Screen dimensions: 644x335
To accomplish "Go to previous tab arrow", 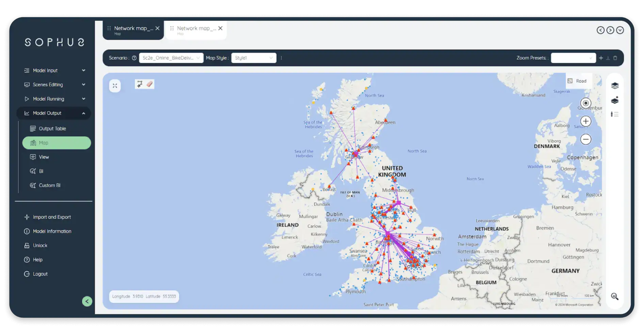I will coord(600,30).
